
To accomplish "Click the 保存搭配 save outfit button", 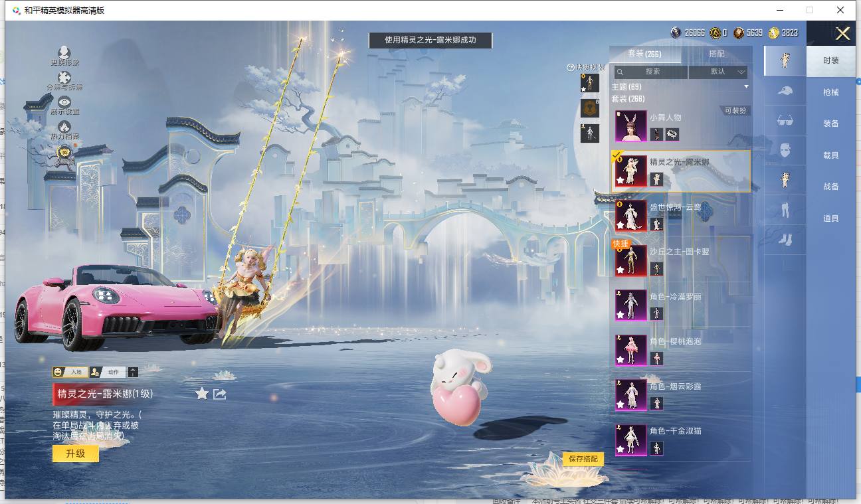I will tap(583, 459).
